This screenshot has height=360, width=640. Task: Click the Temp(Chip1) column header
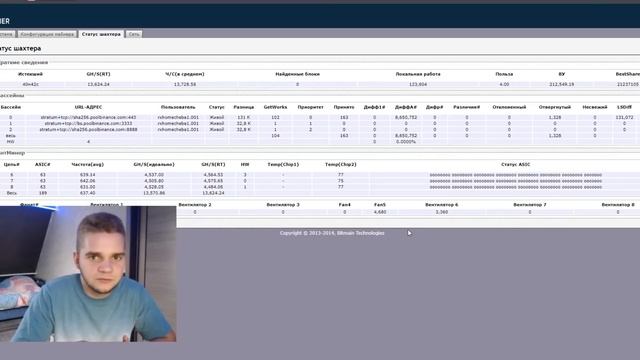pyautogui.click(x=283, y=164)
